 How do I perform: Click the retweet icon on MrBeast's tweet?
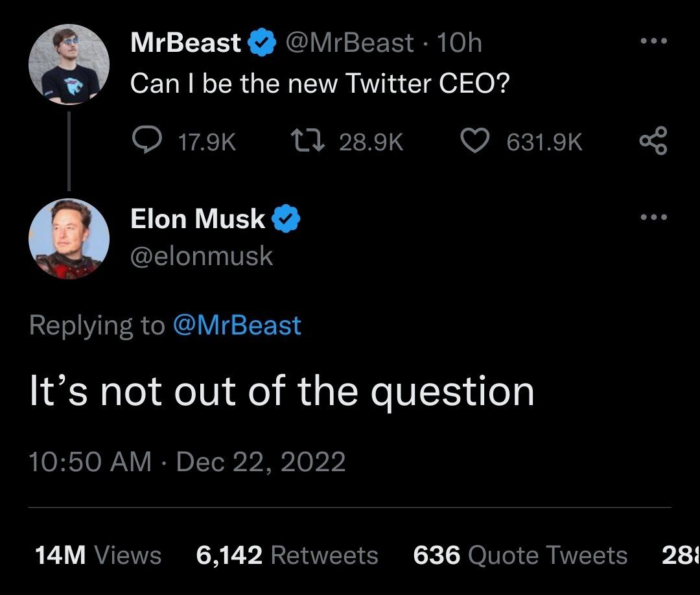pos(307,141)
